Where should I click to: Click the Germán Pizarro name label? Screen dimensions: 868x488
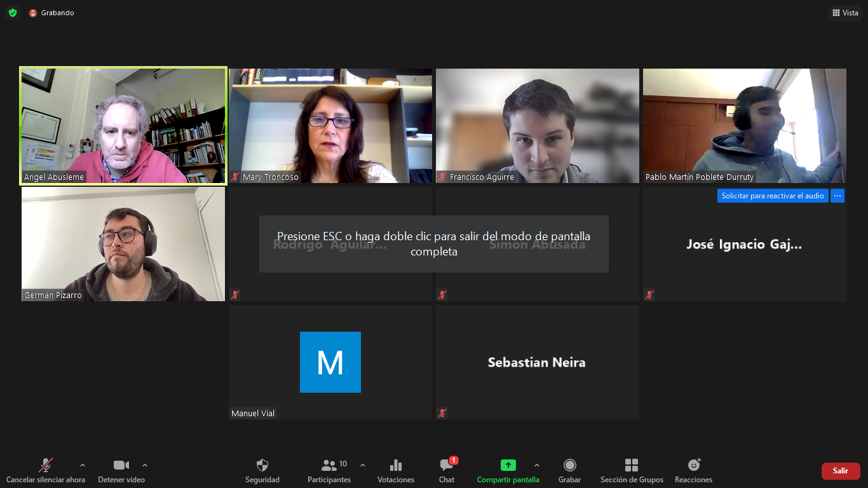pyautogui.click(x=53, y=295)
